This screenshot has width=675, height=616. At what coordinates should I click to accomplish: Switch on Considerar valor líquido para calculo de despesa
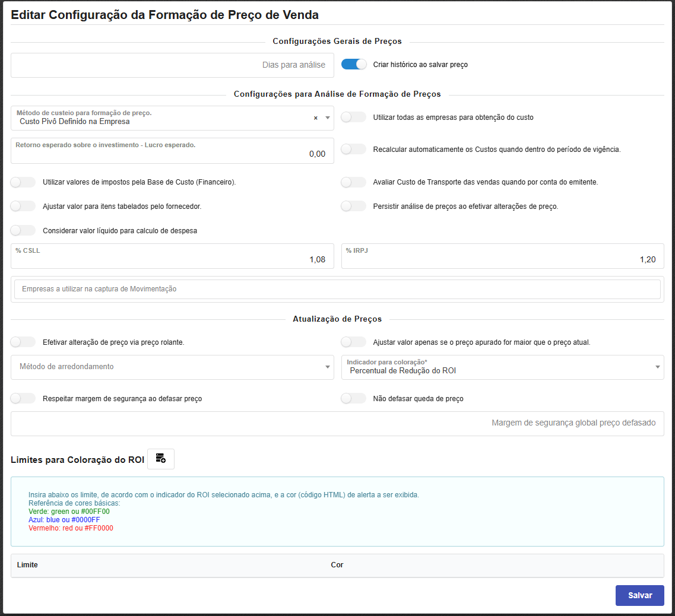point(24,230)
